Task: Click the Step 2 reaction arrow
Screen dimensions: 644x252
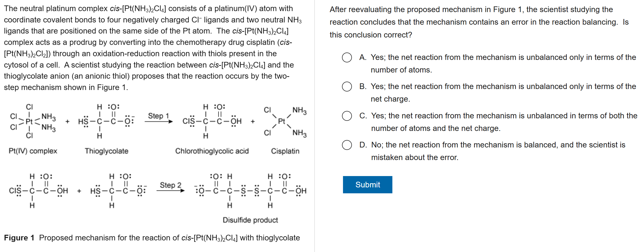Action: click(x=170, y=191)
